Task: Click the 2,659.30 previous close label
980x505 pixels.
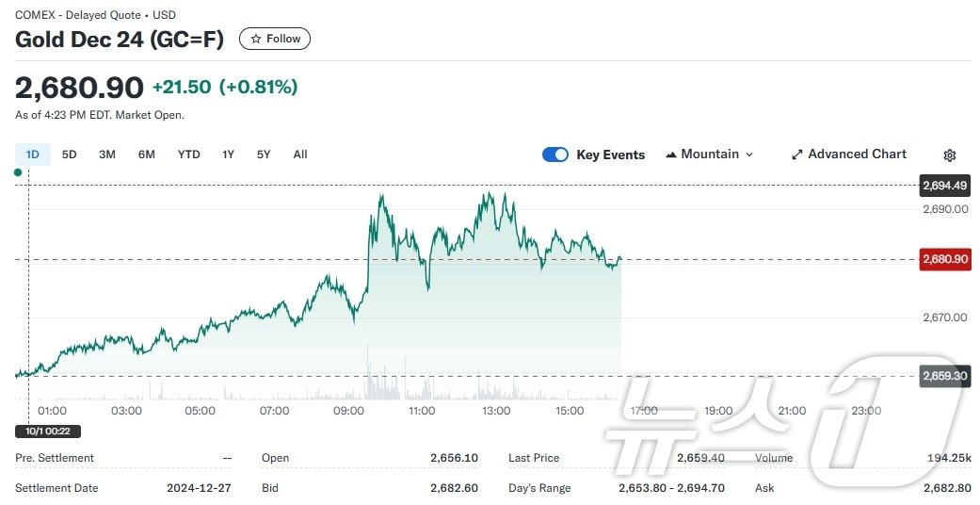Action: pos(944,375)
